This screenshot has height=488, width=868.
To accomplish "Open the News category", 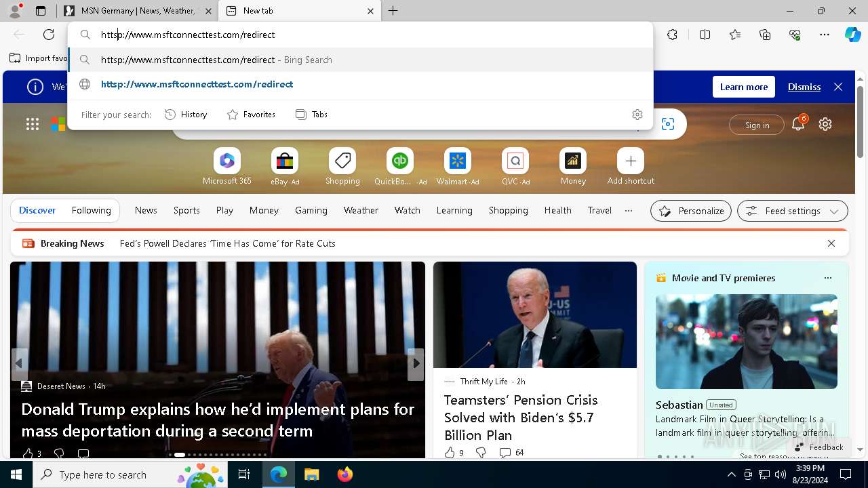I will [x=146, y=211].
